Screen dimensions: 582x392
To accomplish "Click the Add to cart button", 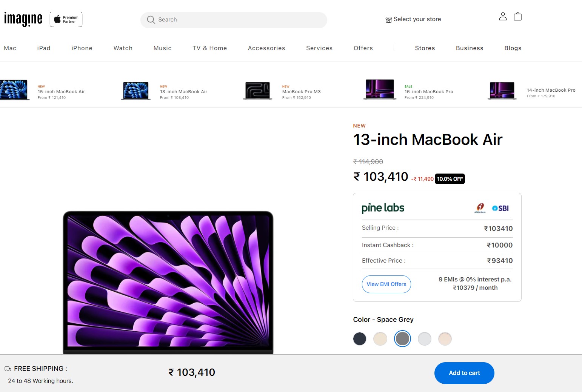I will click(464, 373).
